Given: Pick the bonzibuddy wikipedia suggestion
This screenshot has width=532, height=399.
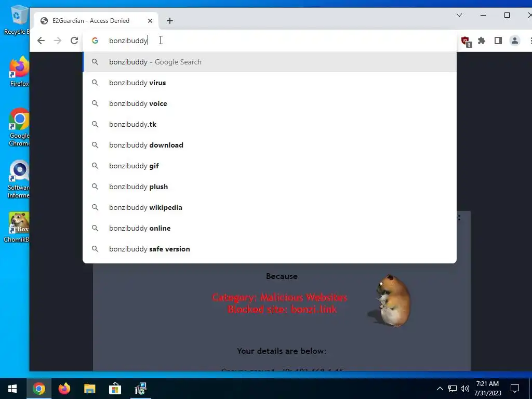Looking at the screenshot, I should pos(270,207).
